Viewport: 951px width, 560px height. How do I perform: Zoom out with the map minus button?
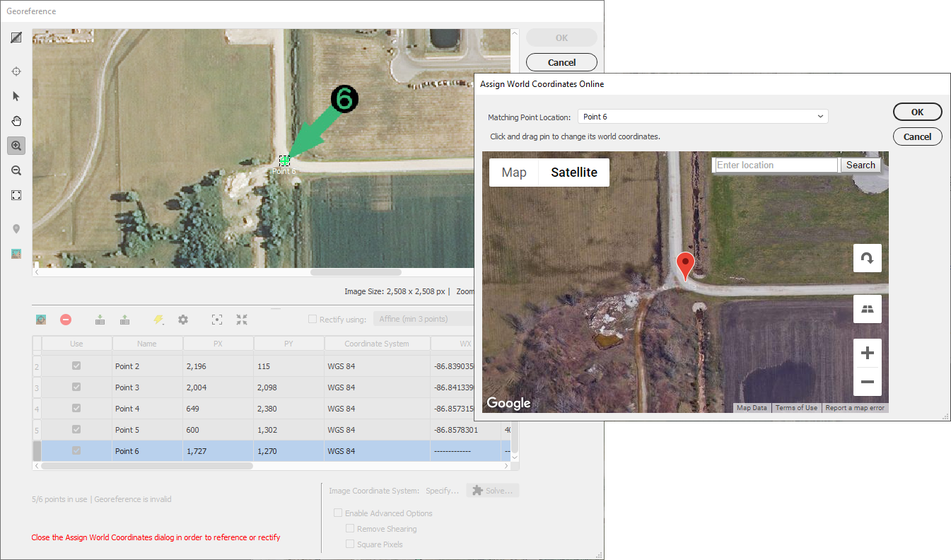coord(868,383)
